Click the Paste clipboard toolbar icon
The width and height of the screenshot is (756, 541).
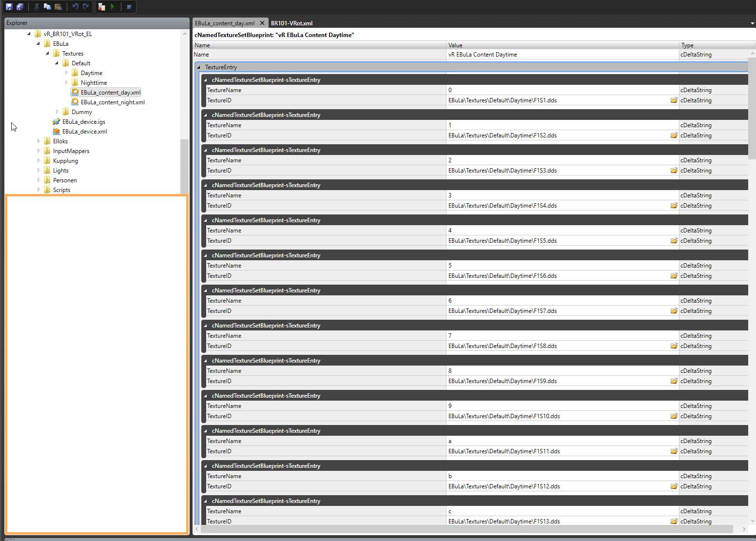(x=58, y=7)
